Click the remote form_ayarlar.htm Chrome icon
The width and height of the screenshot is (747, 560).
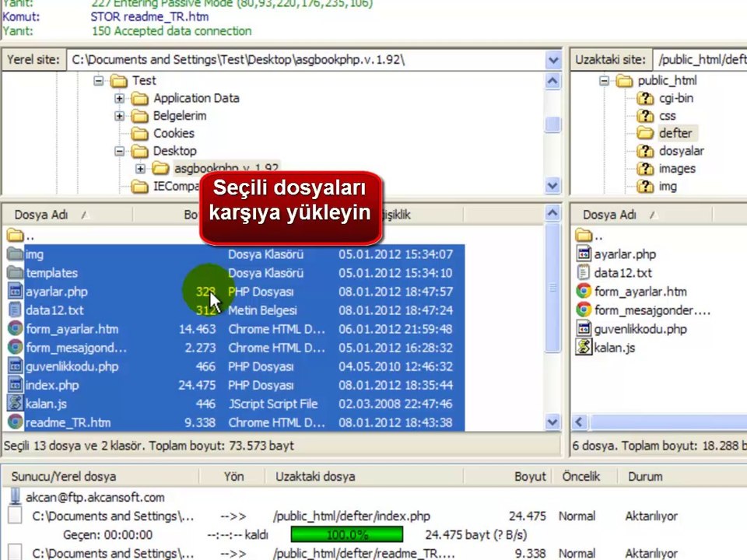[x=584, y=291]
